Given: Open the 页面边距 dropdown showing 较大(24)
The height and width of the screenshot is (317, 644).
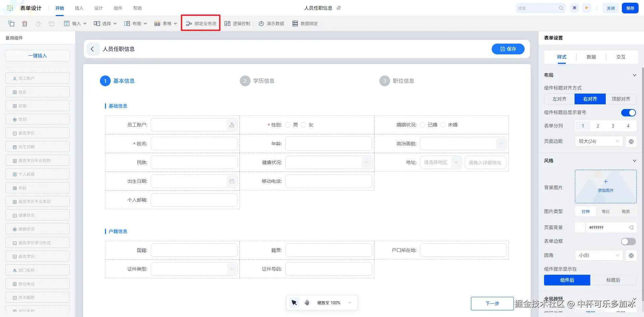Looking at the screenshot, I should (x=599, y=141).
